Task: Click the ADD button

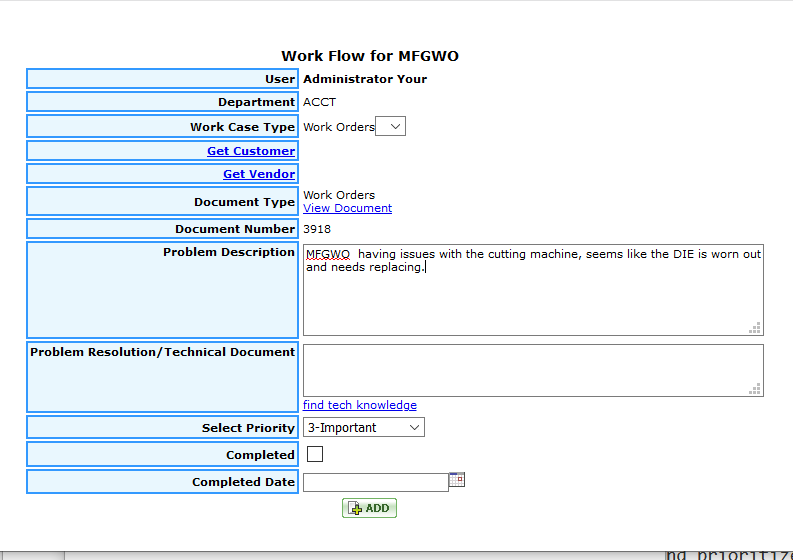Action: [x=369, y=508]
